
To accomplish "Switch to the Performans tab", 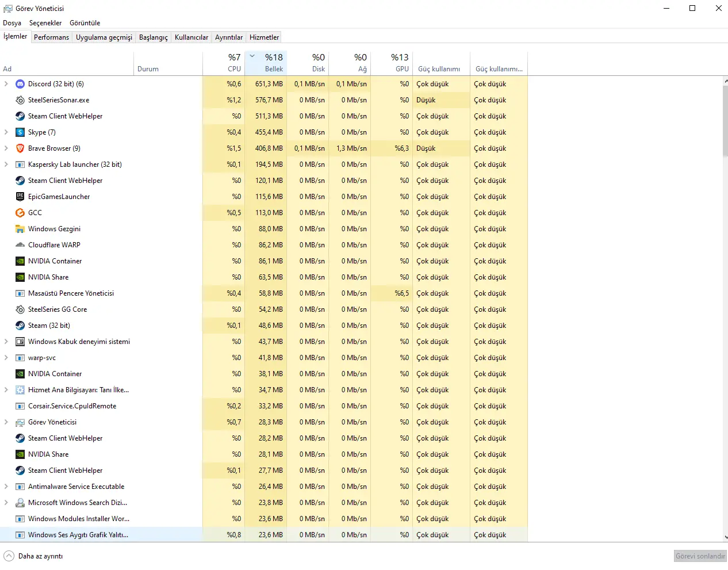I will point(51,37).
